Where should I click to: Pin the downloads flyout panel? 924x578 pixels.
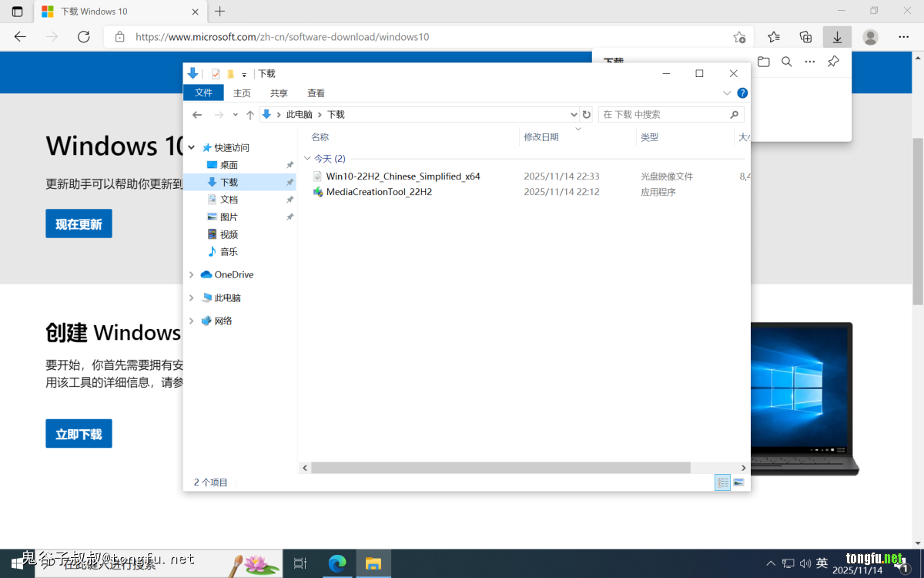[833, 62]
